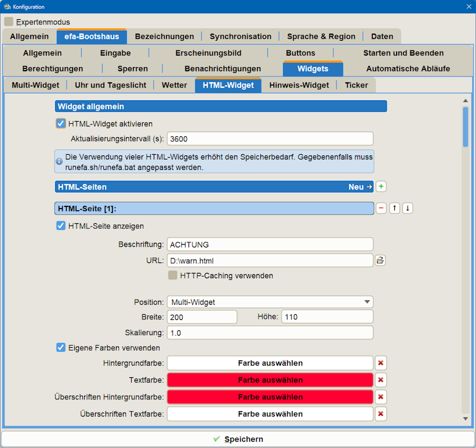This screenshot has height=448, width=476.
Task: Pick the red Textfarbe color swatch
Action: (x=270, y=380)
